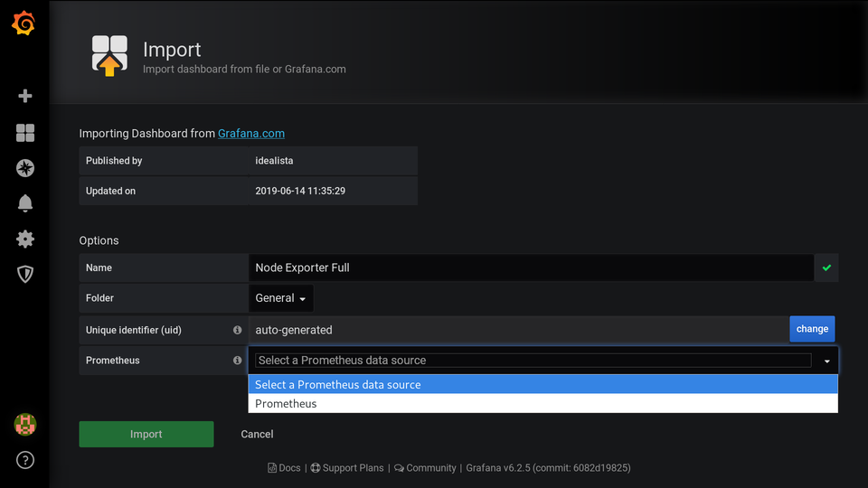This screenshot has height=488, width=868.
Task: Open Explore compass icon
Action: click(x=25, y=168)
